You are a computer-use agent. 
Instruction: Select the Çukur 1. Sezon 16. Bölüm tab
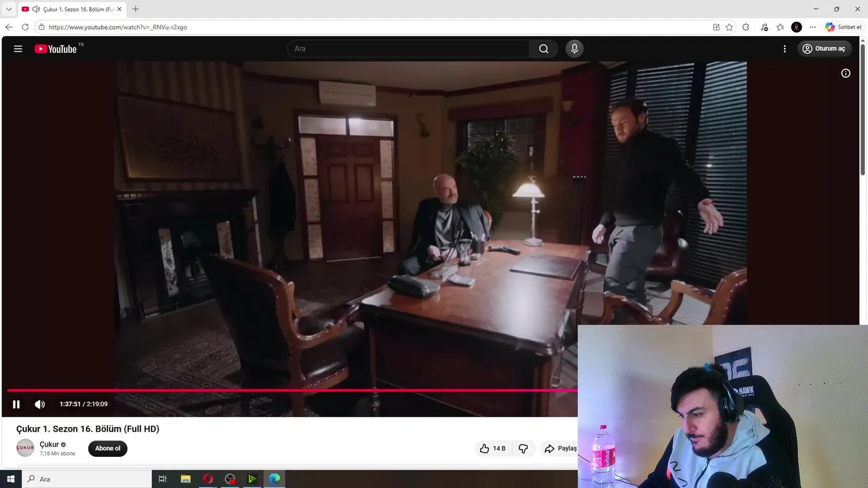click(x=72, y=9)
